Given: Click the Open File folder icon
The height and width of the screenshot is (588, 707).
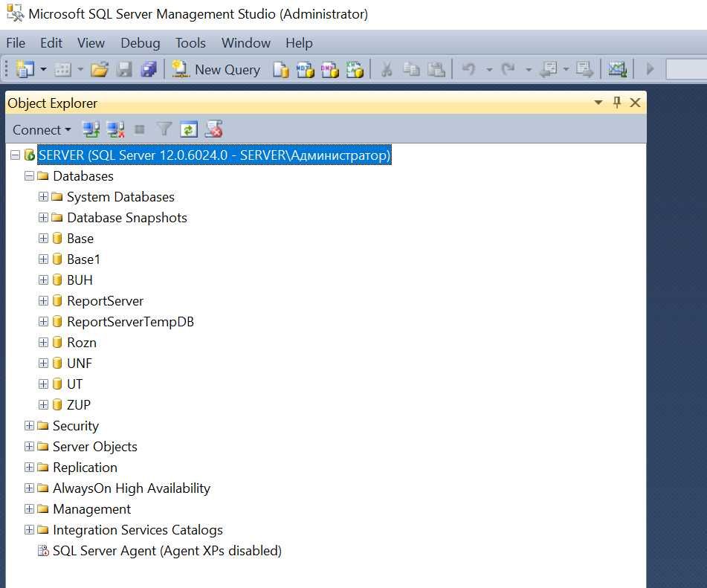Looking at the screenshot, I should [x=100, y=69].
